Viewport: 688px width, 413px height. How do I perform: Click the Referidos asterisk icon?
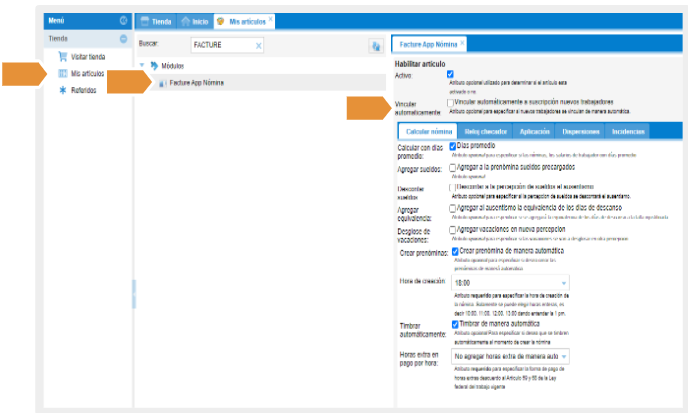63,89
